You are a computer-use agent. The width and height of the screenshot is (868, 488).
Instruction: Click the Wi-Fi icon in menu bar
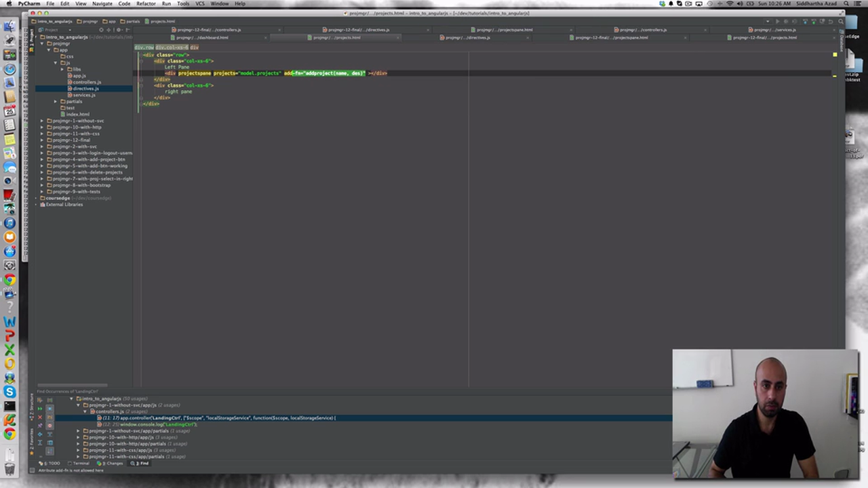730,3
